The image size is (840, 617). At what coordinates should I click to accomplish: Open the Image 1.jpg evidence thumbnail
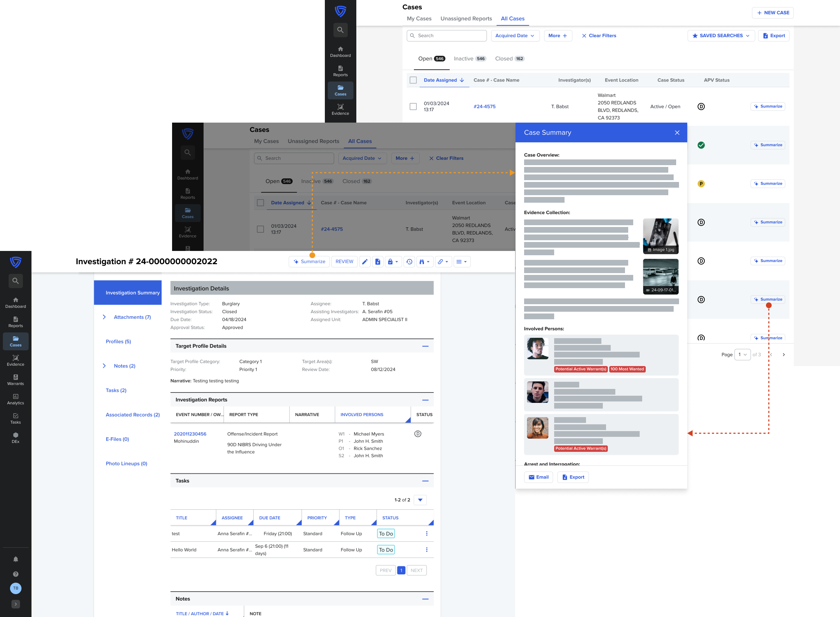(x=660, y=236)
